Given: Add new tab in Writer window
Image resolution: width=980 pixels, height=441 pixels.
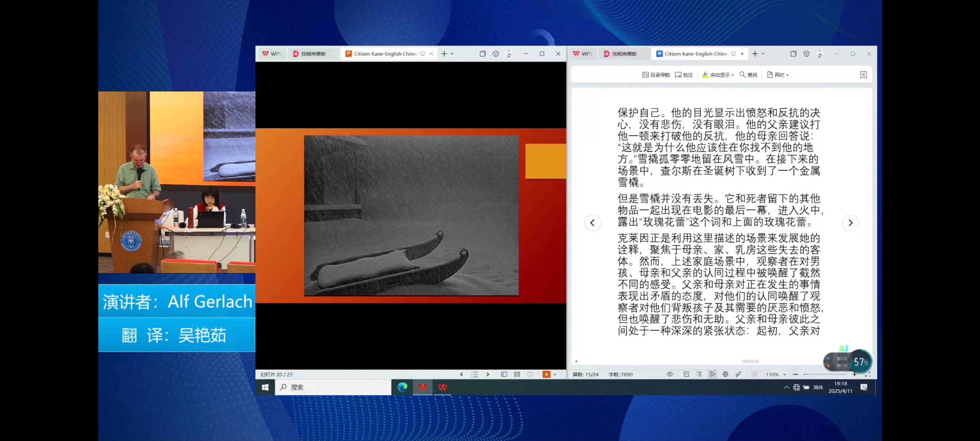Looking at the screenshot, I should click(x=755, y=53).
